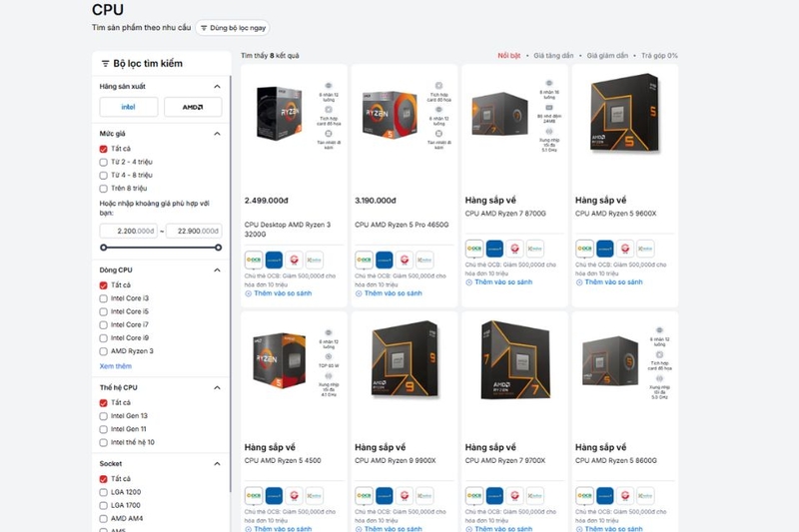Click the Dùng bộ lọc ngay button
This screenshot has height=532, width=799.
(x=233, y=28)
